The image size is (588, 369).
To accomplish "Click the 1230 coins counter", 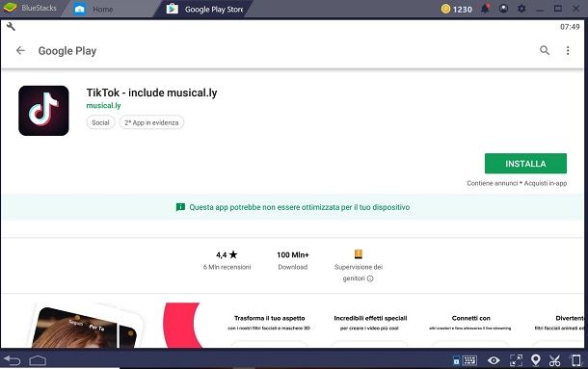I will 456,9.
